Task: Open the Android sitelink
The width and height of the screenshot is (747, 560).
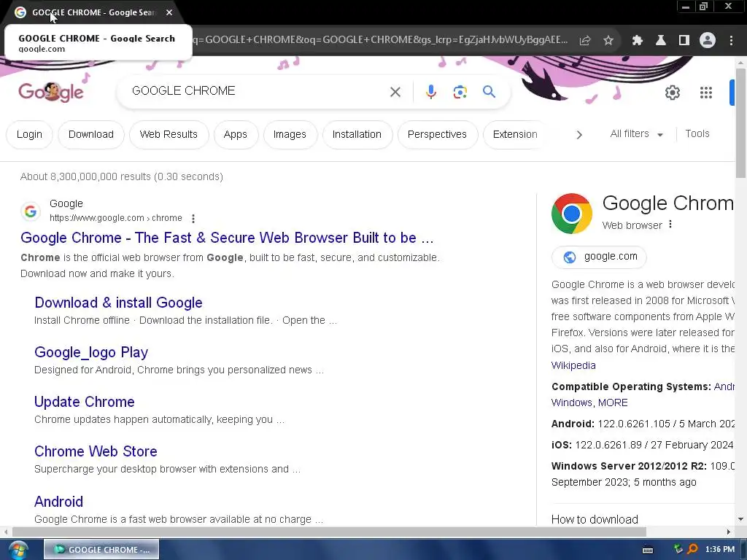Action: point(58,502)
